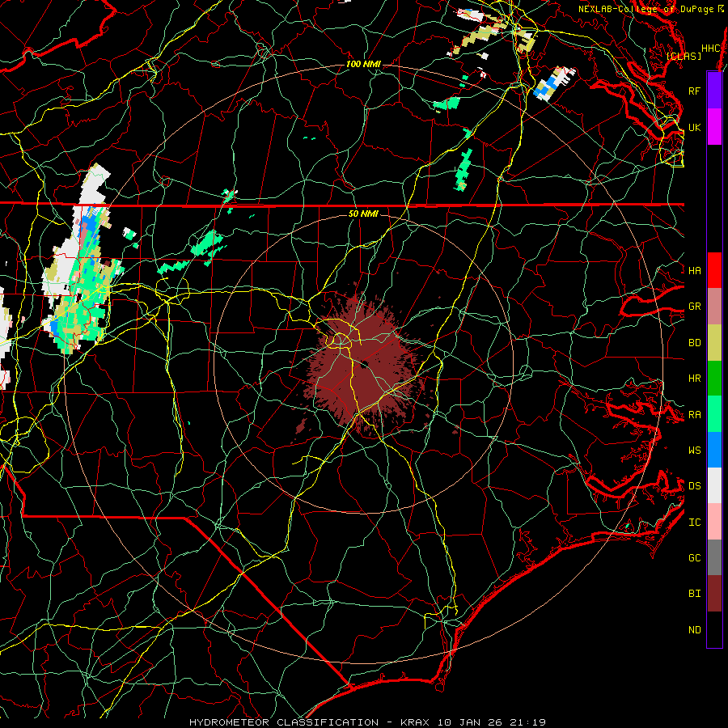Click the WS blue legend color swatch
The height and width of the screenshot is (728, 728).
714,450
